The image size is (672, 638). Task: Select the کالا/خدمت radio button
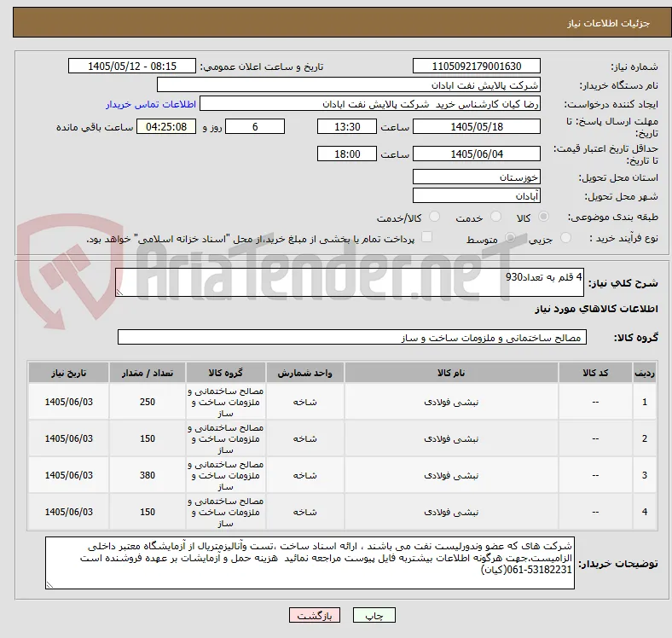[x=435, y=217]
